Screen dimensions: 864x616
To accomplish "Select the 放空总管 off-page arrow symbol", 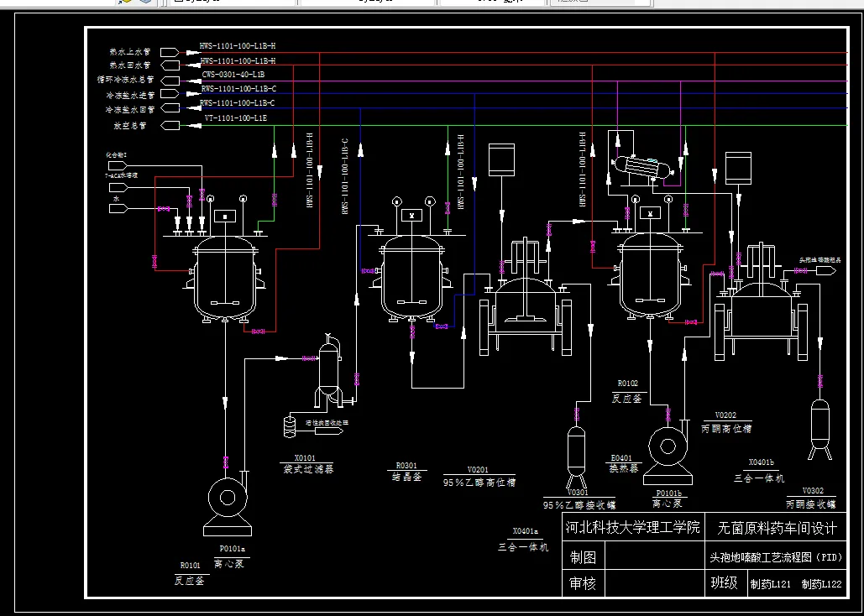I will coord(170,126).
